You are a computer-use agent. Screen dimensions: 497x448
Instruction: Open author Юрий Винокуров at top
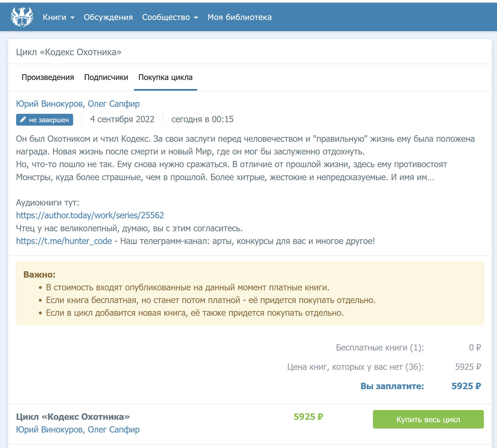pyautogui.click(x=49, y=104)
